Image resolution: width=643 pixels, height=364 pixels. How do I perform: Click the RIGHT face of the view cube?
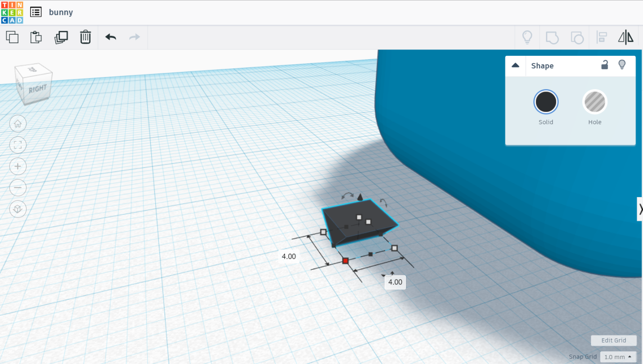[x=38, y=89]
